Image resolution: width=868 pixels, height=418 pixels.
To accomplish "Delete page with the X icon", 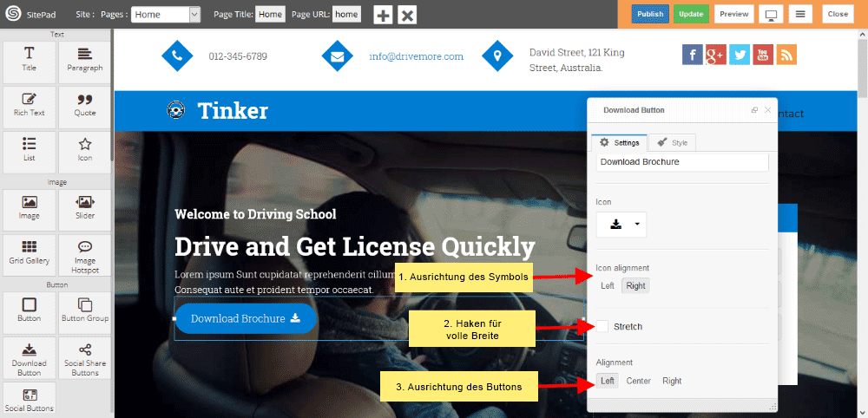I will (x=407, y=15).
